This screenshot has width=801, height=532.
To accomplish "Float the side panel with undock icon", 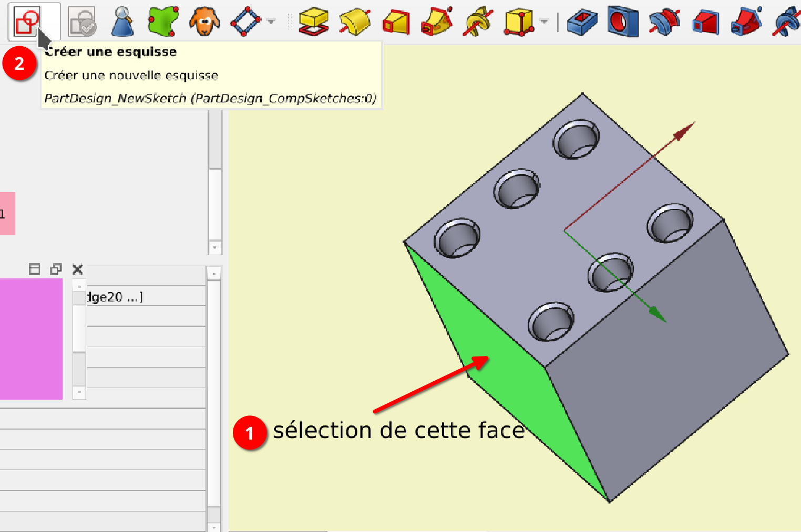I will click(x=56, y=269).
